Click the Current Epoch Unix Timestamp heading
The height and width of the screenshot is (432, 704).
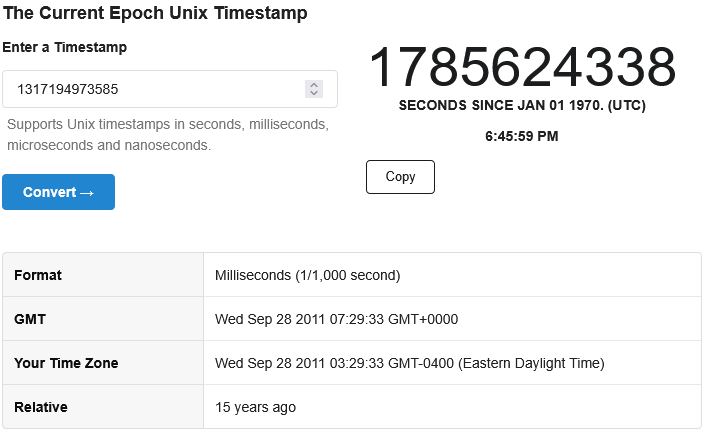[x=155, y=13]
